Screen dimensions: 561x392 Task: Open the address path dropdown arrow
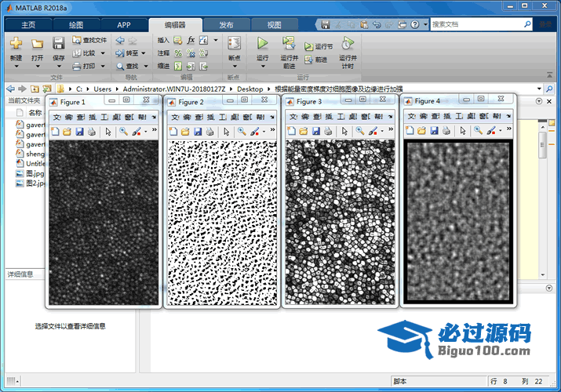coord(538,89)
